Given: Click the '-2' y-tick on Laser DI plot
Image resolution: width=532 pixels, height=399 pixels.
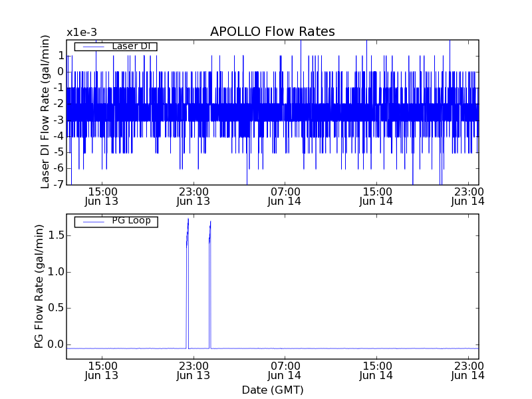Looking at the screenshot, I should pyautogui.click(x=59, y=104).
